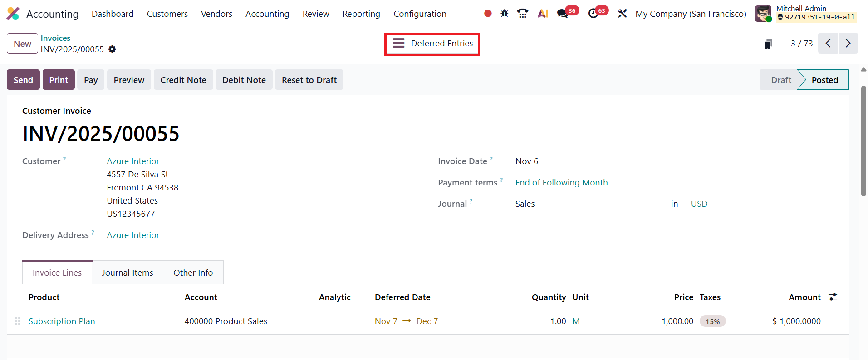Open the activities clock icon

pyautogui.click(x=593, y=14)
